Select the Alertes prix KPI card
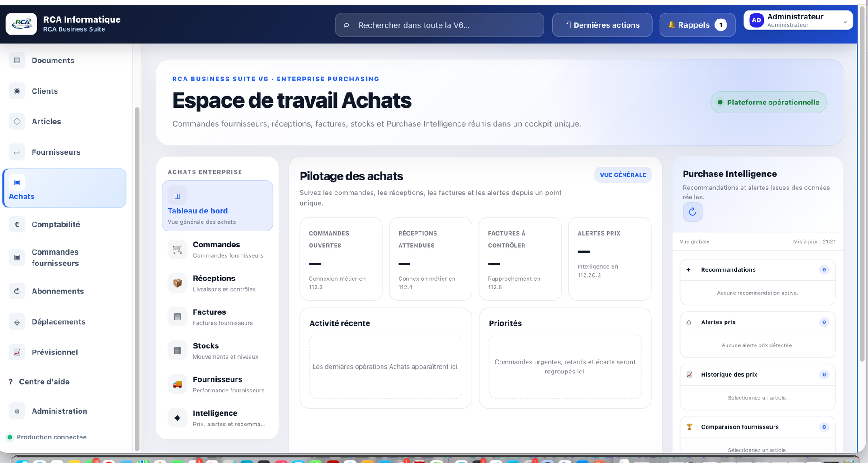This screenshot has width=868, height=463. pos(609,259)
